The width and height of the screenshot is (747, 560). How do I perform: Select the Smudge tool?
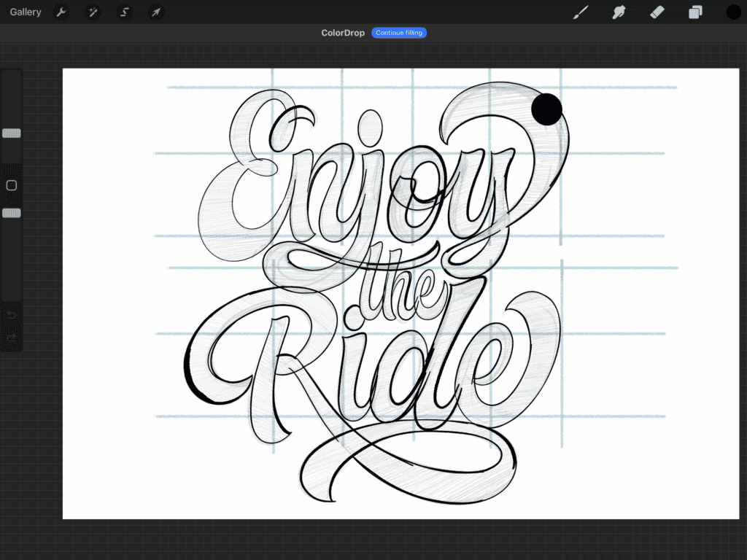(618, 12)
